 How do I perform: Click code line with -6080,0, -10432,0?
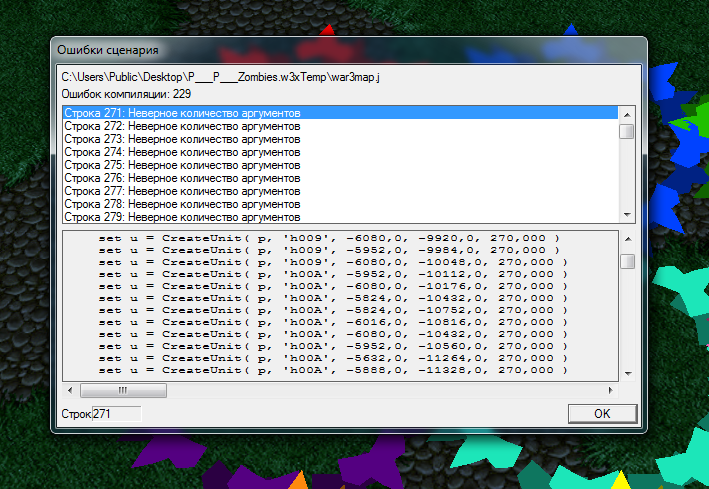[333, 334]
